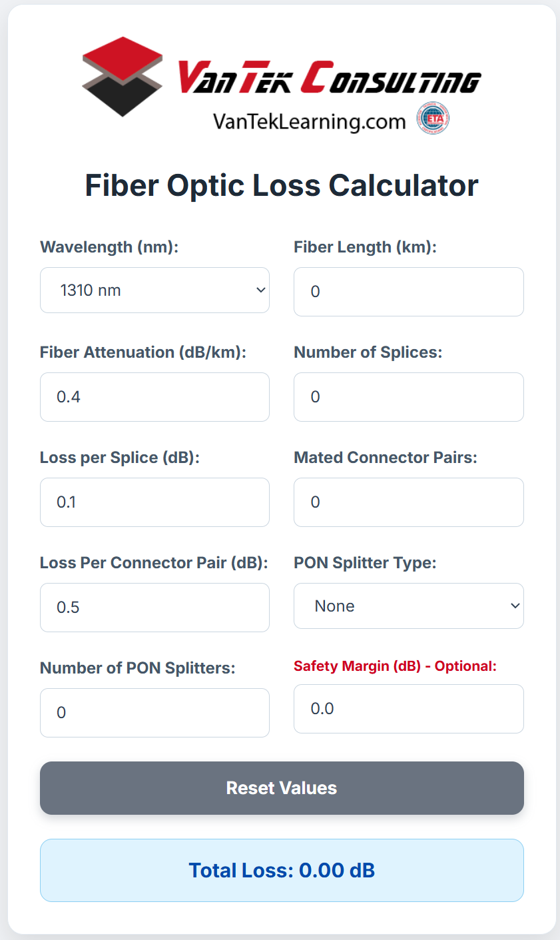Image resolution: width=560 pixels, height=940 pixels.
Task: Focus the Fiber Attenuation field showing 0.4
Action: [x=154, y=397]
